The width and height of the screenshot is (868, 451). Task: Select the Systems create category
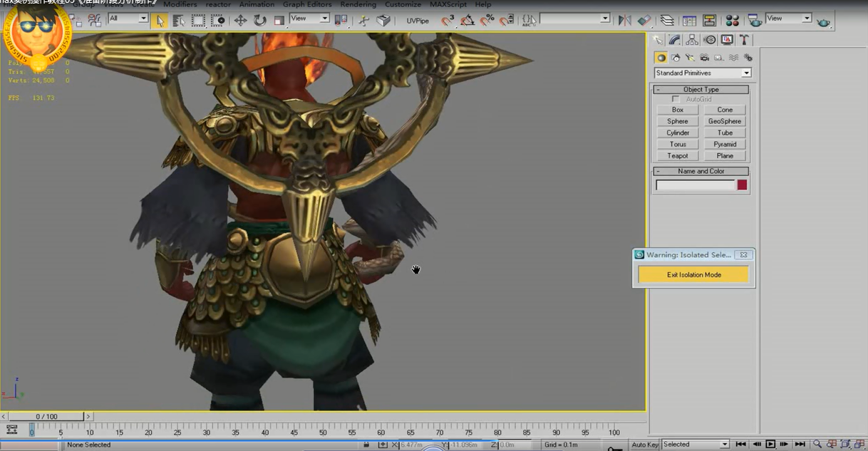coord(748,58)
